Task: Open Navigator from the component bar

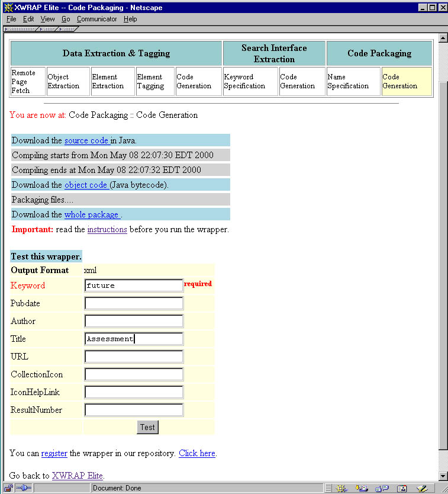Action: (341, 489)
